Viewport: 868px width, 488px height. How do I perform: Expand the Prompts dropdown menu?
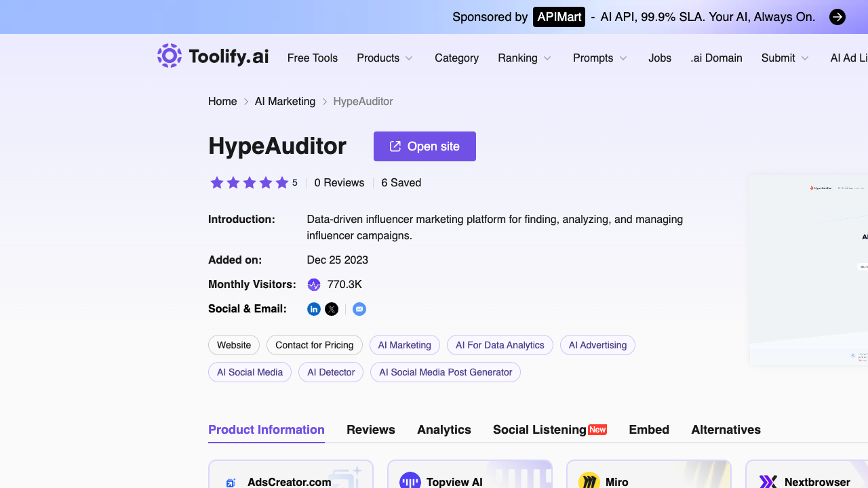click(x=599, y=58)
